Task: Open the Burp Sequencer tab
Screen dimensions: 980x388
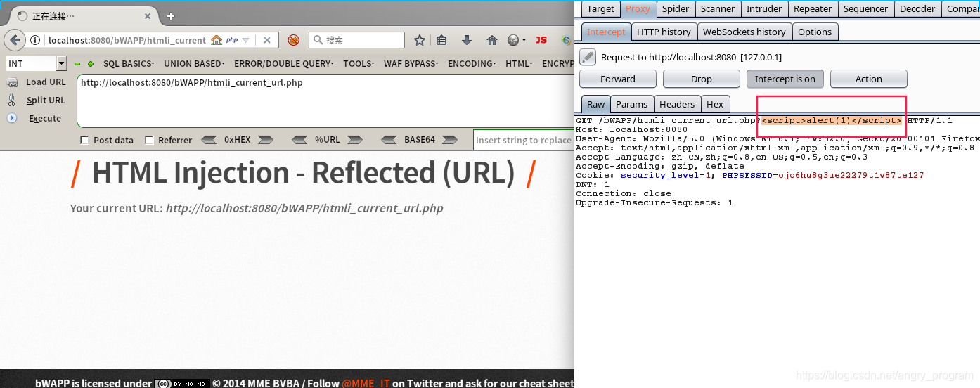Action: pyautogui.click(x=865, y=8)
